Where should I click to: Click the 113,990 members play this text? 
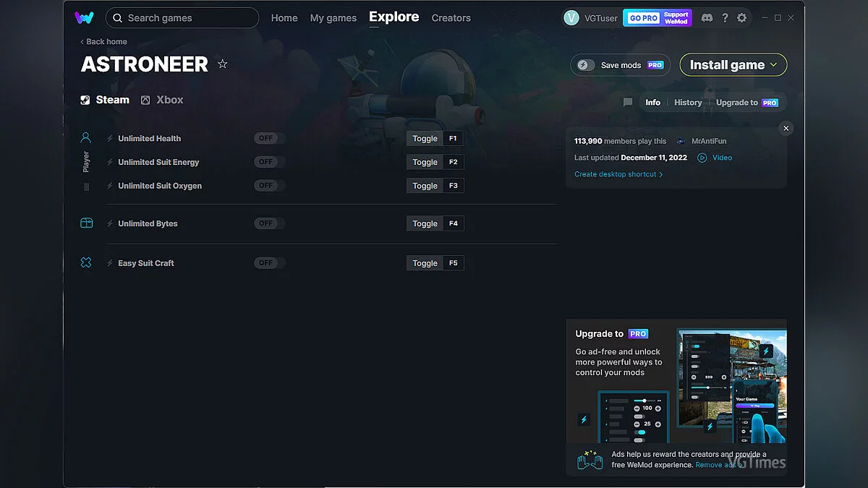620,142
